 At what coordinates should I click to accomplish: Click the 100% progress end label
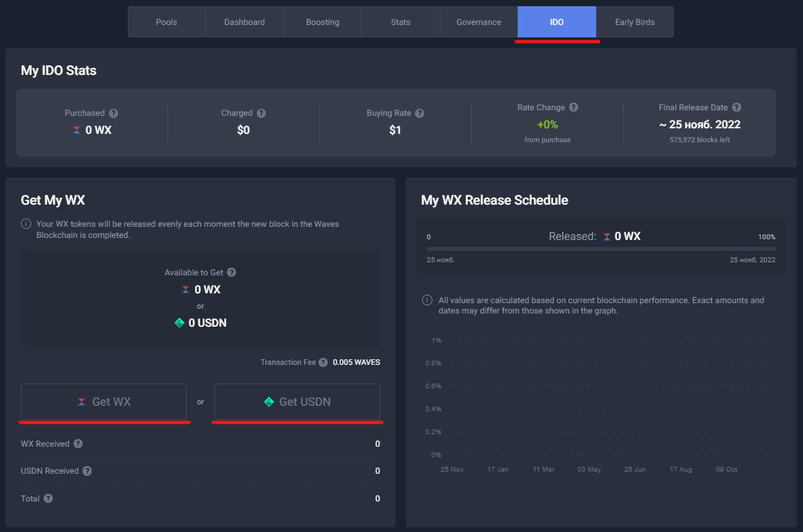(x=767, y=237)
